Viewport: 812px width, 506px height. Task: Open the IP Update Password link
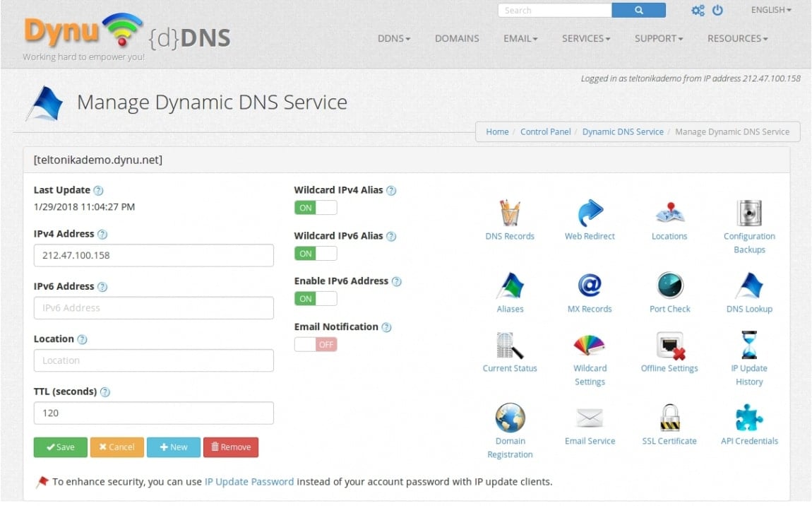[x=249, y=482]
